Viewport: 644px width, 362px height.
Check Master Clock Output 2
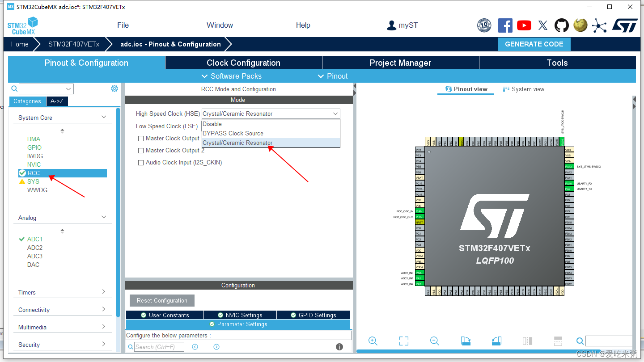click(141, 150)
